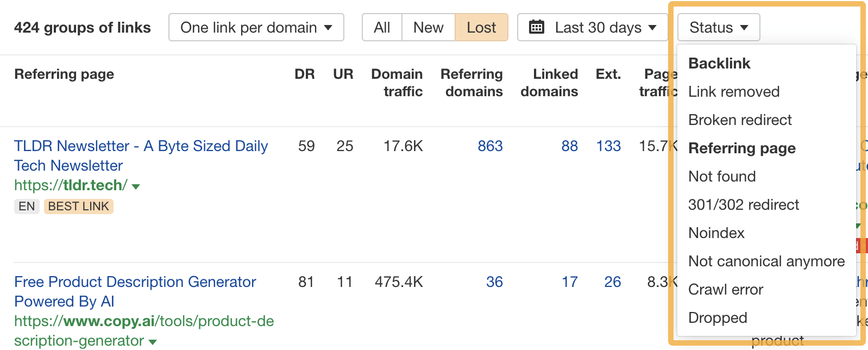This screenshot has width=868, height=350.
Task: Select Link removed status filter
Action: tap(734, 92)
